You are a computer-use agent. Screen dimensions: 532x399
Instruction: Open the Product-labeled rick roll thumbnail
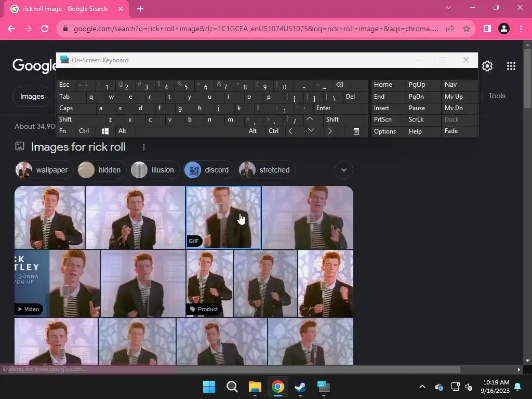point(209,283)
